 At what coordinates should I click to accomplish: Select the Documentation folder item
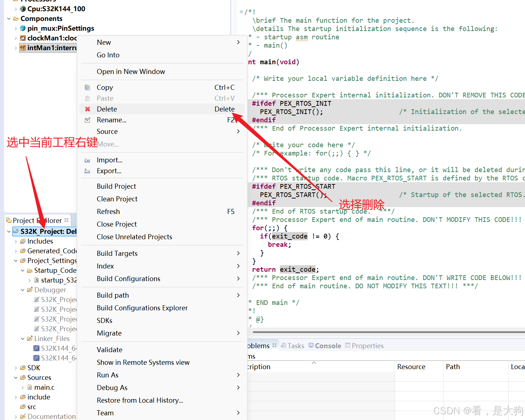(52, 416)
